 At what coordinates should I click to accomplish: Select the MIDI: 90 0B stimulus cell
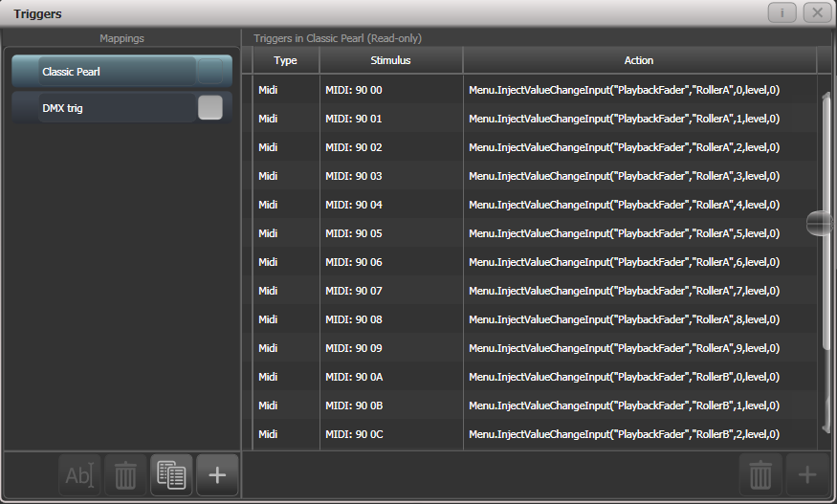[391, 405]
